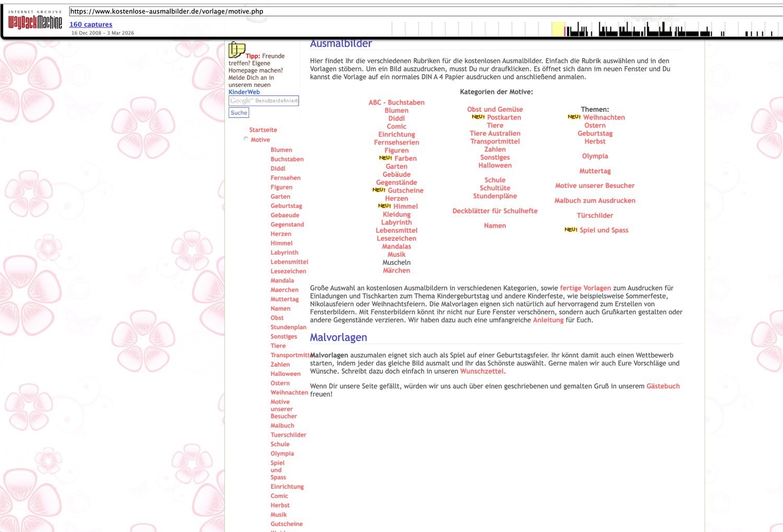Choose the Farben category
The width and height of the screenshot is (783, 532).
point(406,159)
